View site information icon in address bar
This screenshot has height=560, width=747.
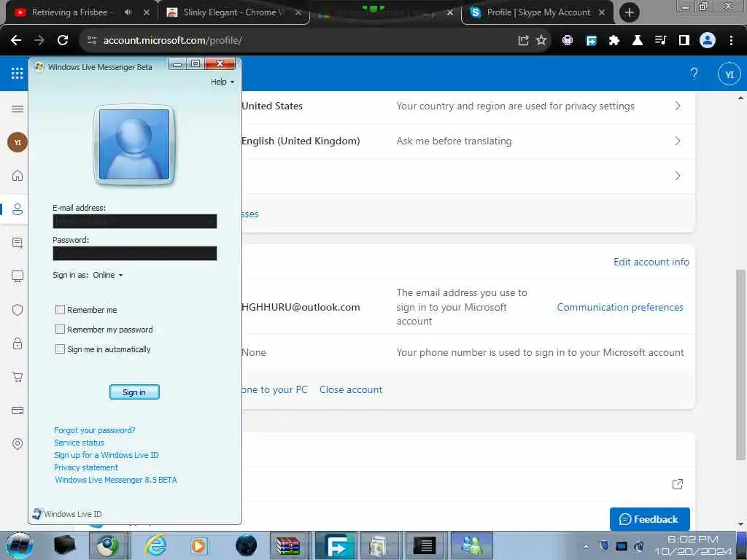92,41
